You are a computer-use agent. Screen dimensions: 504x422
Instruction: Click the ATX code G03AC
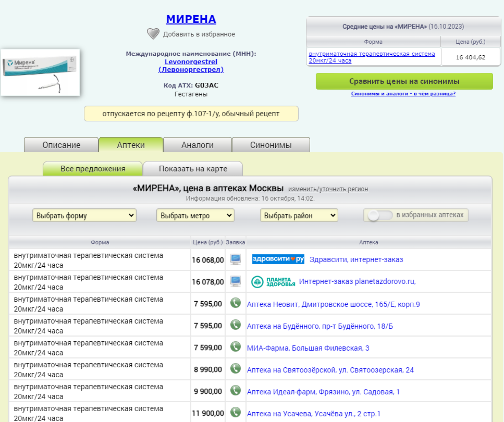tap(207, 85)
